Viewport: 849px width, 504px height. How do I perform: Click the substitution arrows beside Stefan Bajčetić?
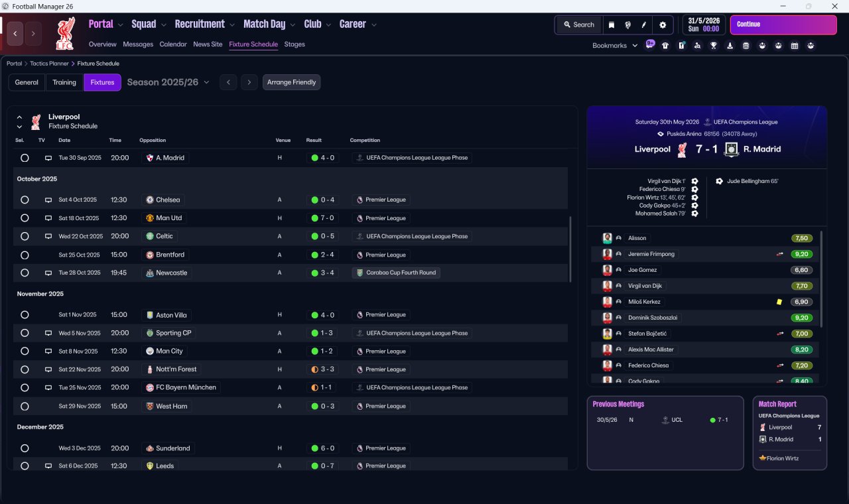click(780, 334)
